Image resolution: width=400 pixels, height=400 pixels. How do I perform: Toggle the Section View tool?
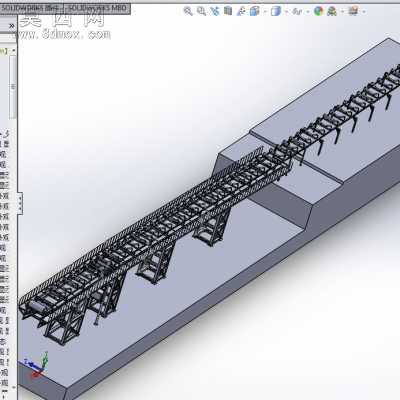[228, 11]
